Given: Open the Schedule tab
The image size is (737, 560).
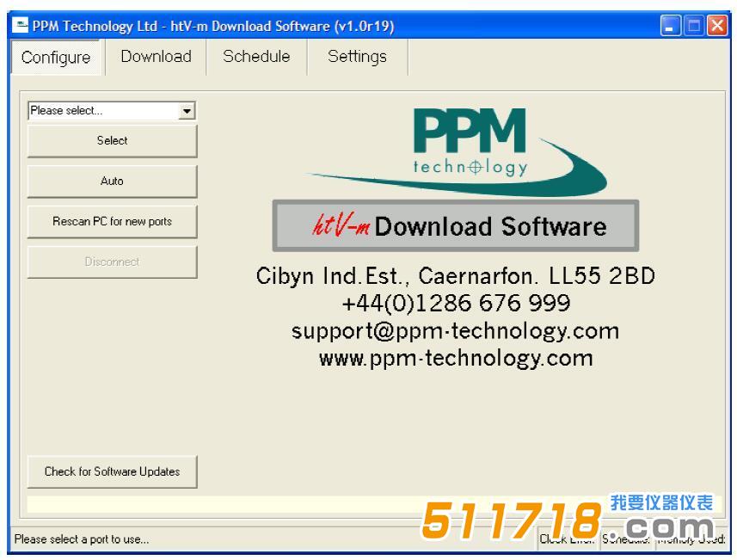Looking at the screenshot, I should coord(256,57).
